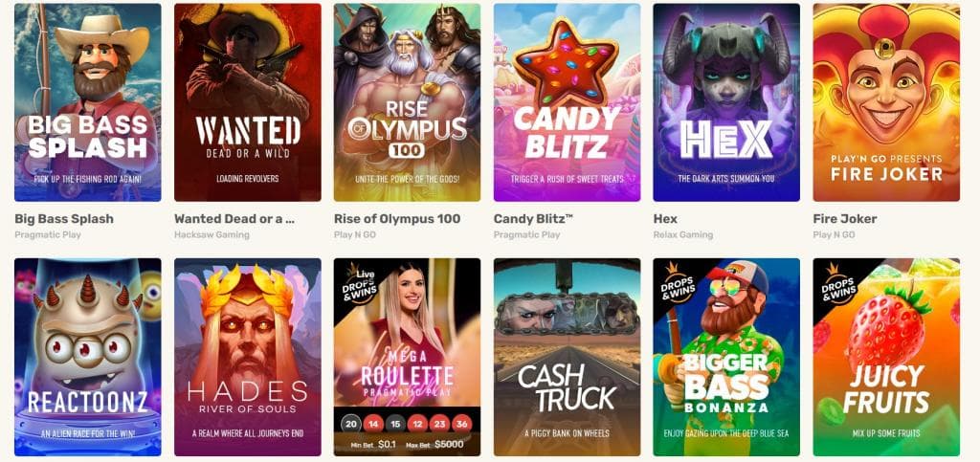Image resolution: width=980 pixels, height=462 pixels.
Task: Click the Rise of Olympus 100 title
Action: 397,219
